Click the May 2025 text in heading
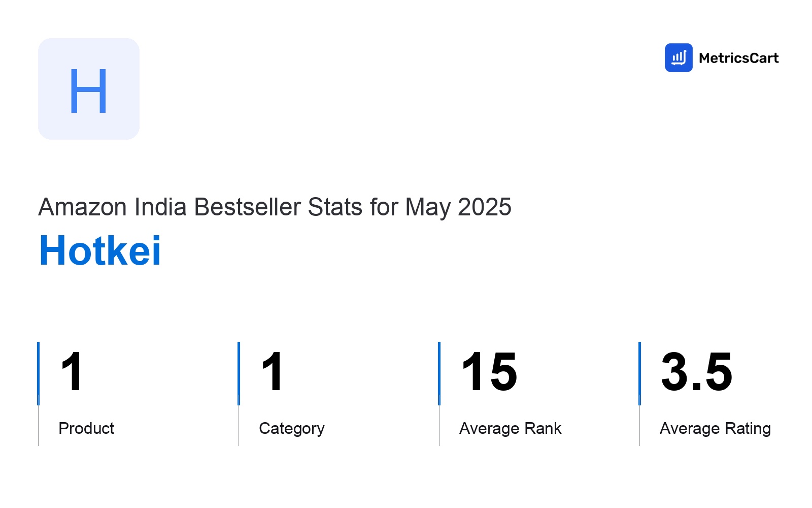The height and width of the screenshot is (508, 812). [x=458, y=207]
